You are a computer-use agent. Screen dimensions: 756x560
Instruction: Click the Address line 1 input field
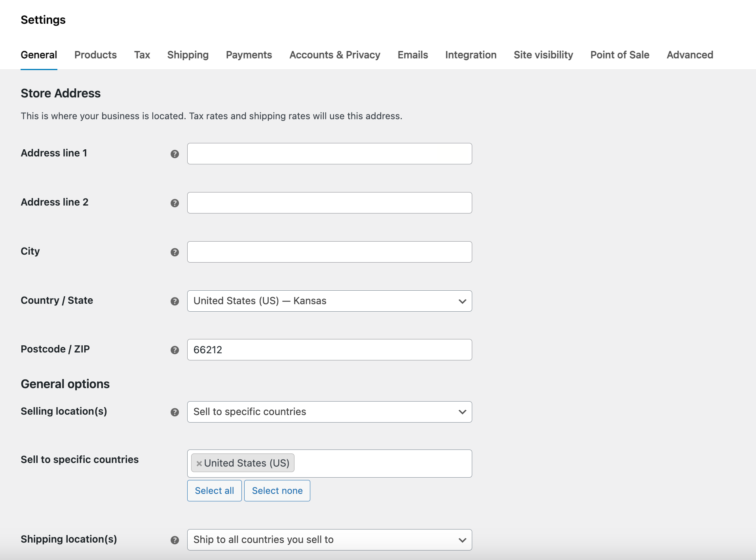[x=329, y=154]
